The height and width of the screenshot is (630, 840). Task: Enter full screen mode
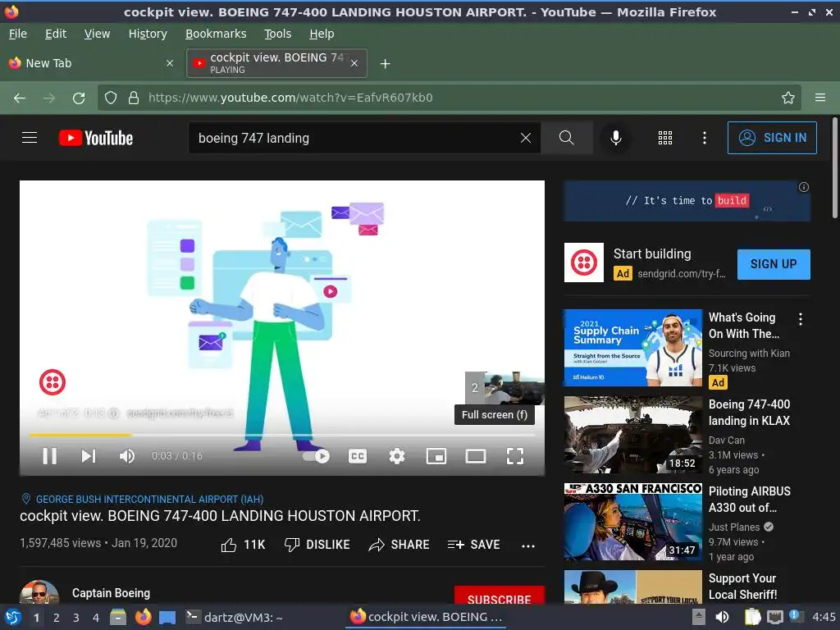(515, 456)
